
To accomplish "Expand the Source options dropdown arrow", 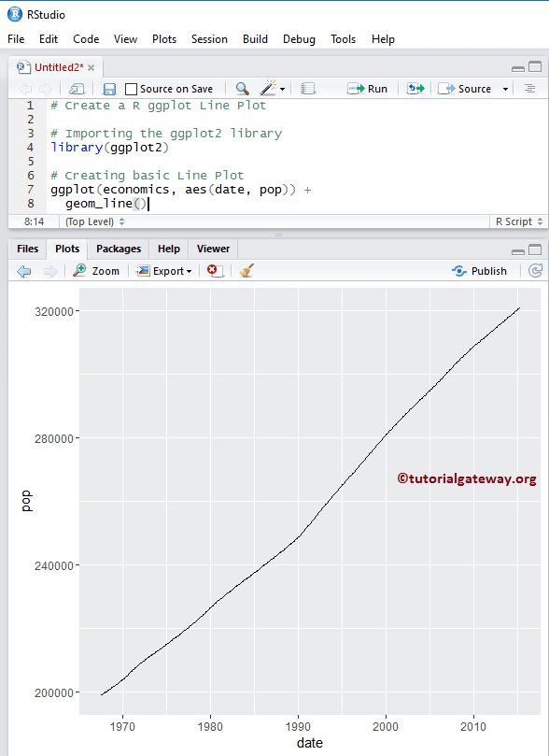I will tap(505, 89).
